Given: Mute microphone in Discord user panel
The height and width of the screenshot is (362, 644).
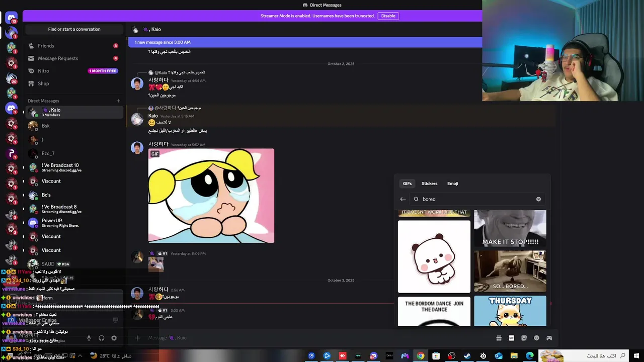Looking at the screenshot, I should coord(89,338).
